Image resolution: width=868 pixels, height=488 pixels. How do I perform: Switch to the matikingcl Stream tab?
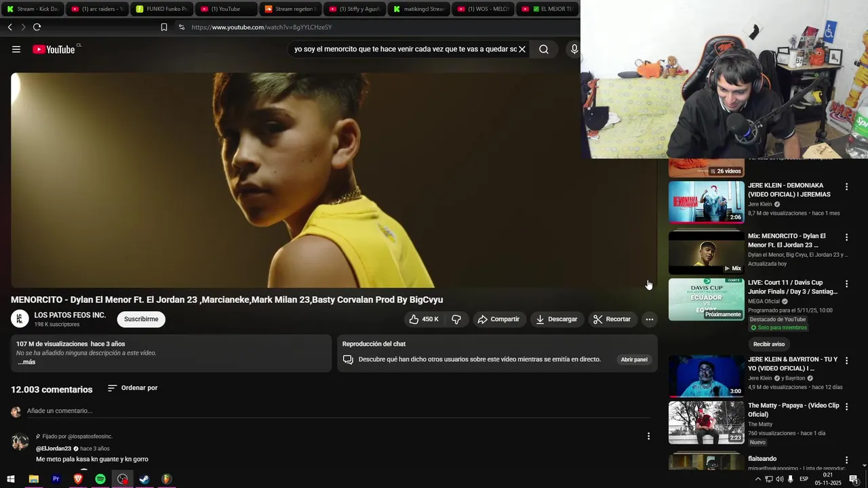[x=419, y=9]
